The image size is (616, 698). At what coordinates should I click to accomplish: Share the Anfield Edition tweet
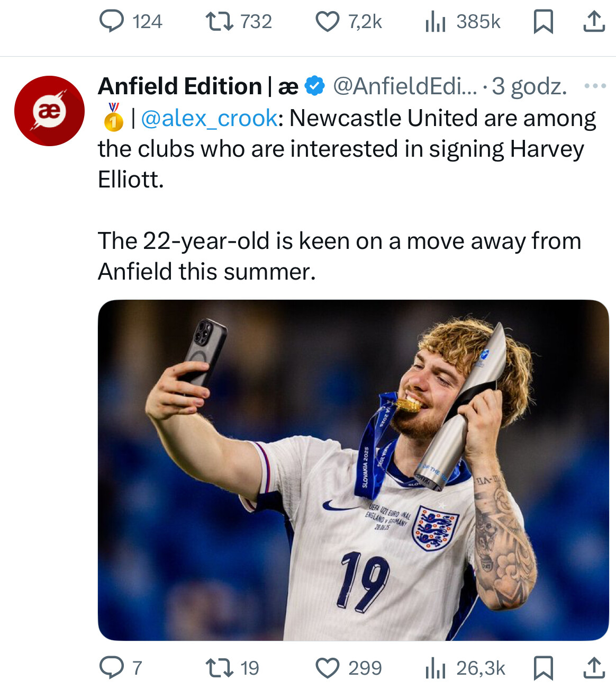click(594, 668)
